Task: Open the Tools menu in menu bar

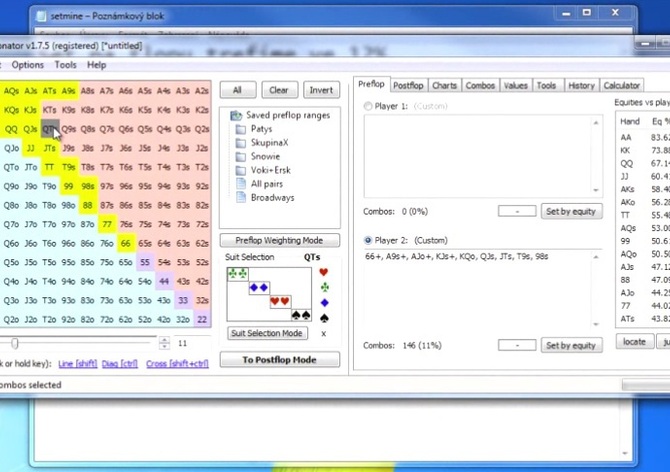Action: click(x=65, y=65)
